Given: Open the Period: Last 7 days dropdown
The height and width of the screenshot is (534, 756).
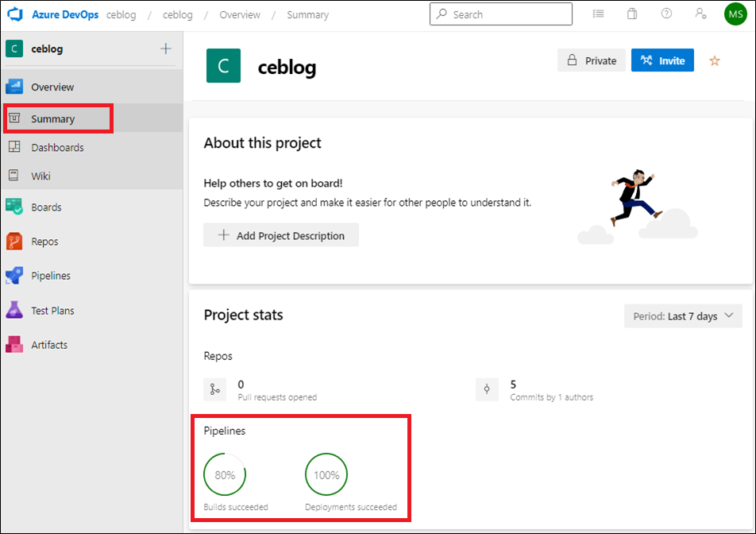Looking at the screenshot, I should [683, 316].
